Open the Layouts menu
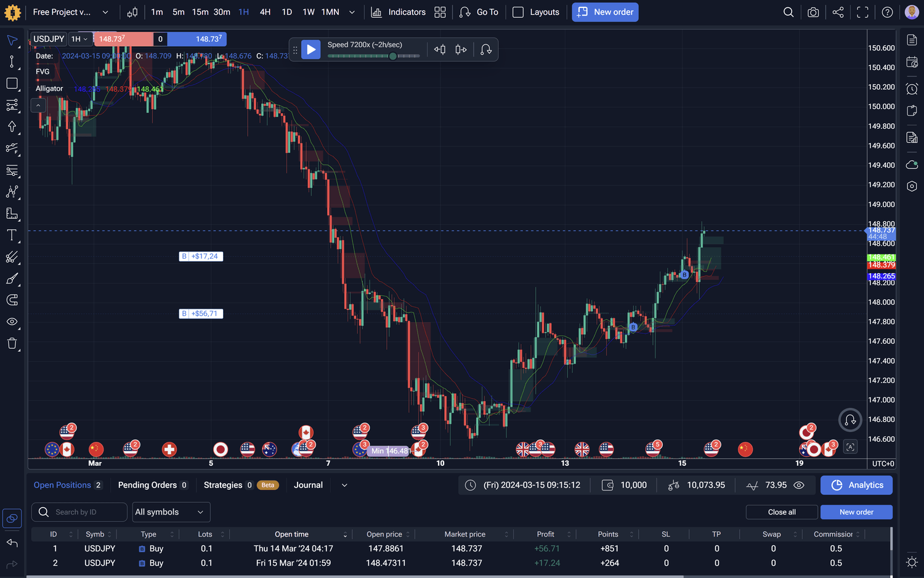924x578 pixels. (x=536, y=12)
